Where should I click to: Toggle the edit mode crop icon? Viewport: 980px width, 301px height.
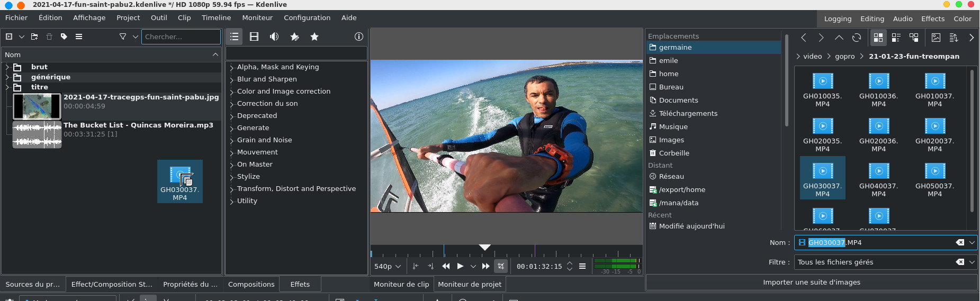tap(501, 266)
